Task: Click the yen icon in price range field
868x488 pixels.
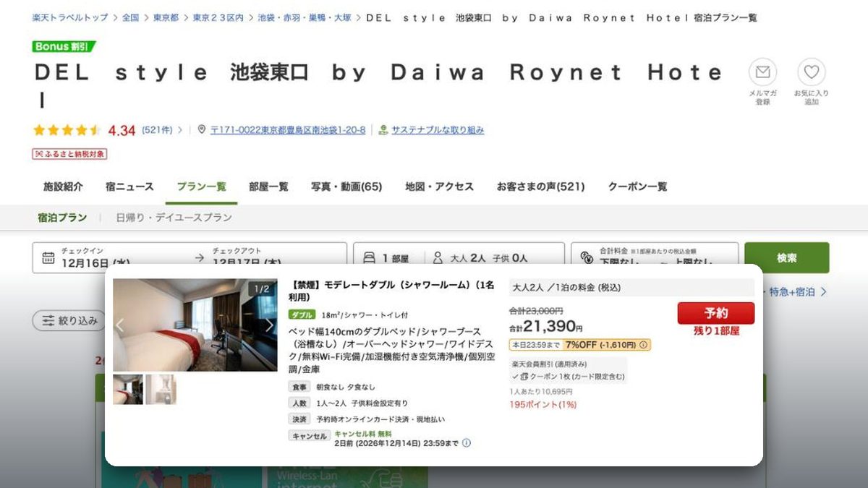Action: click(587, 258)
